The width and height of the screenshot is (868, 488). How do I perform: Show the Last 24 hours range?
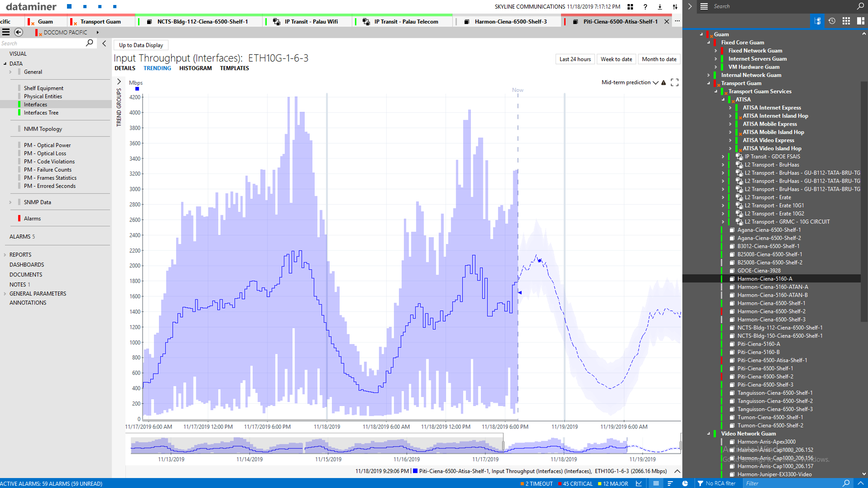[575, 59]
